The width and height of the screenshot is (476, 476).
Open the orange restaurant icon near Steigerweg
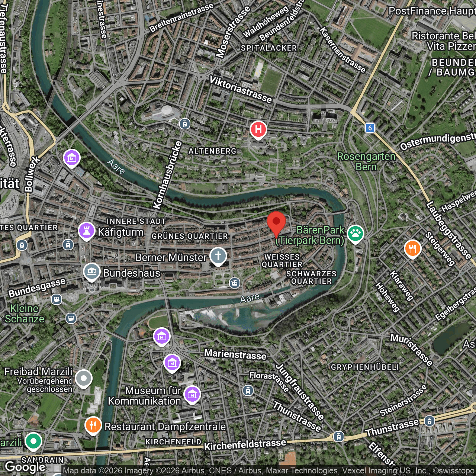412,248
